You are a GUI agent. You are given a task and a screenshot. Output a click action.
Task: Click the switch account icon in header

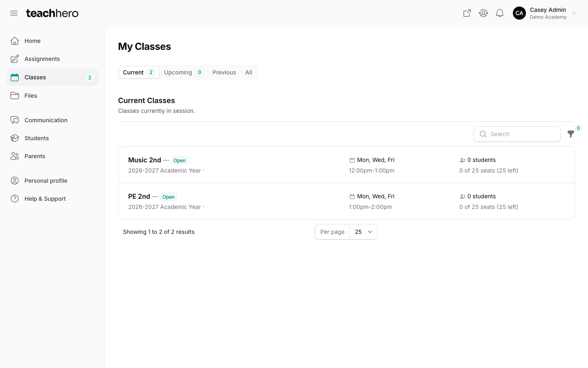tap(483, 13)
